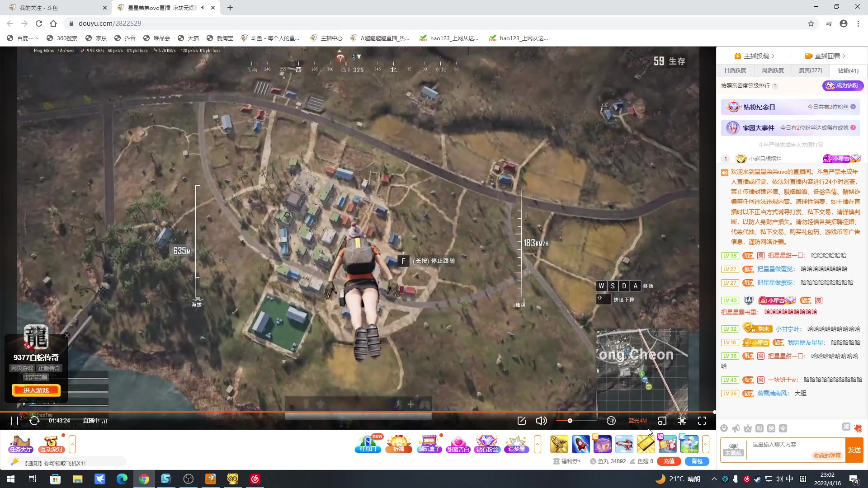Mute the stream with the speaker icon

541,421
